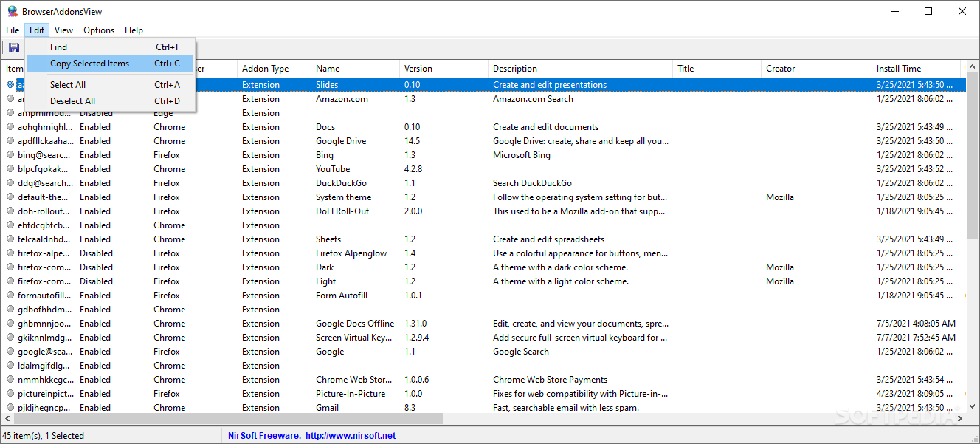Click the vertical scrollbar up arrow

pyautogui.click(x=973, y=68)
